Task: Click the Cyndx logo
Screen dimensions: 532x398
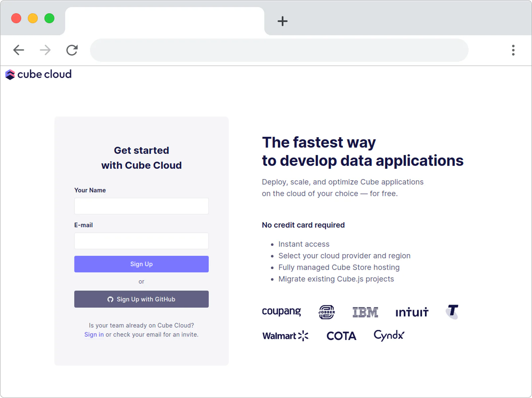Action: point(389,336)
